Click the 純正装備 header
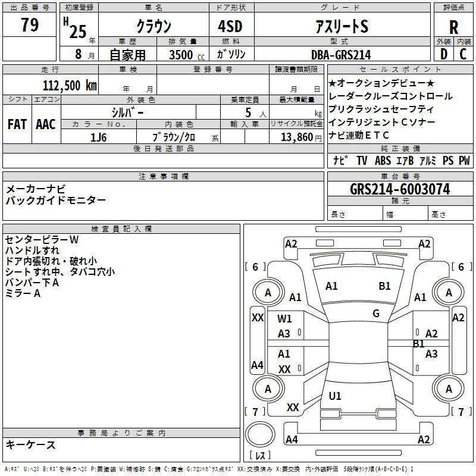The height and width of the screenshot is (476, 476). [400, 148]
